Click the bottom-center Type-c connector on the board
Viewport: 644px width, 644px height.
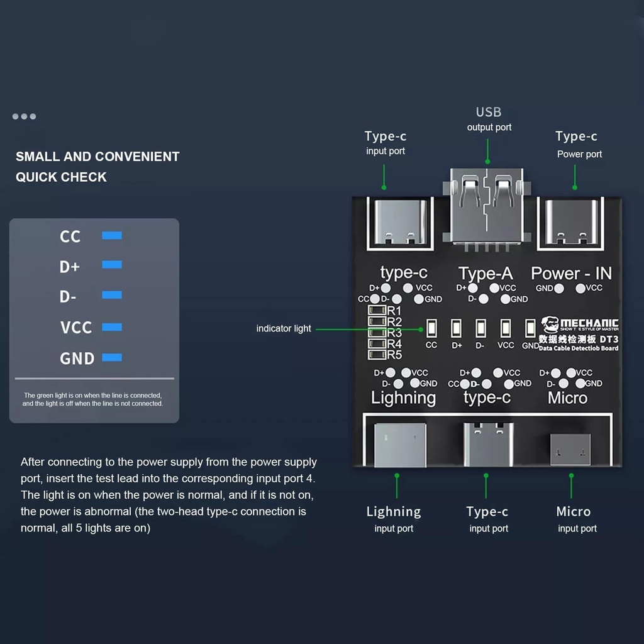point(488,445)
